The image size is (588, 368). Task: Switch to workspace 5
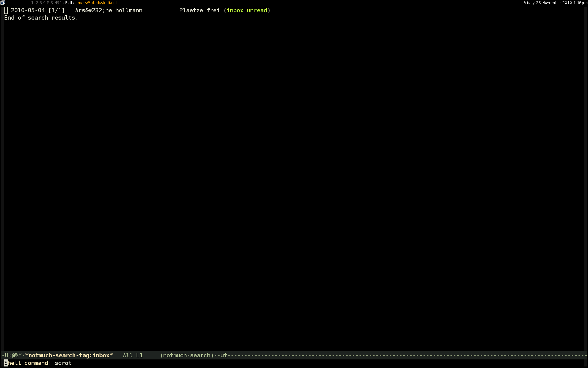click(48, 3)
